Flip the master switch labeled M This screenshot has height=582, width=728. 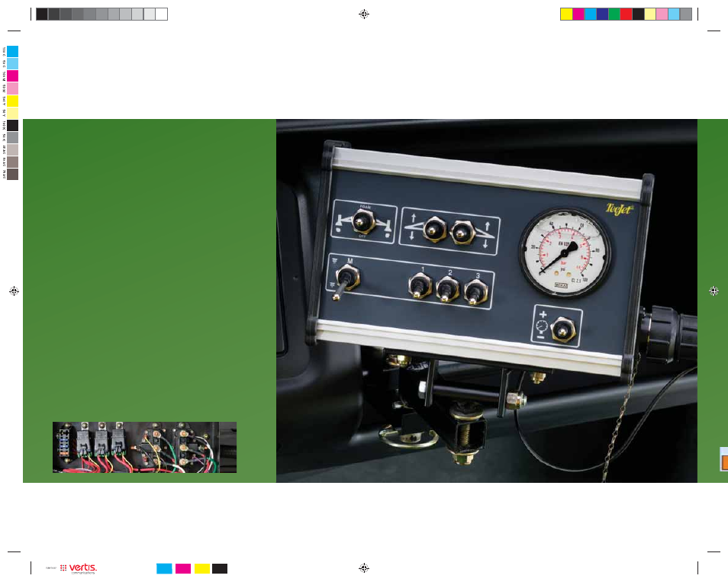click(346, 281)
